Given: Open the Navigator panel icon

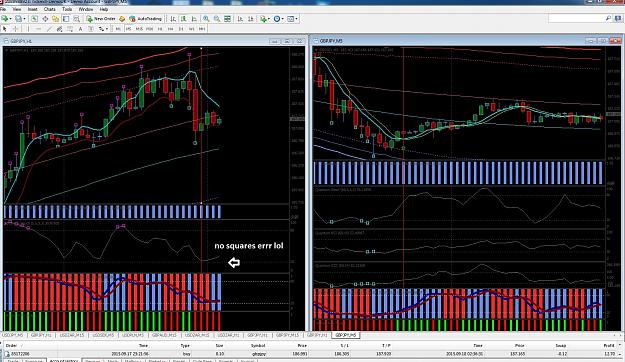Looking at the screenshot, I should [55, 19].
